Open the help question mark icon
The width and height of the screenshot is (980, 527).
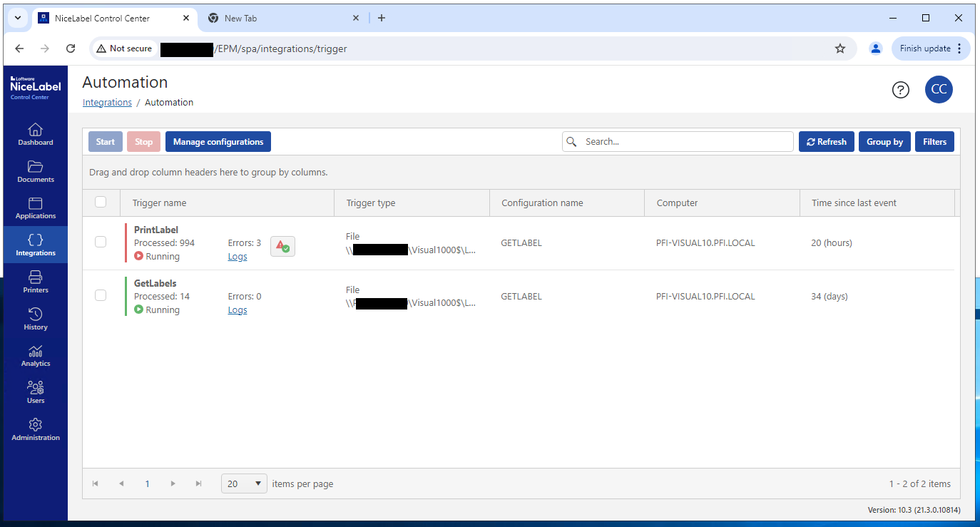(x=901, y=90)
